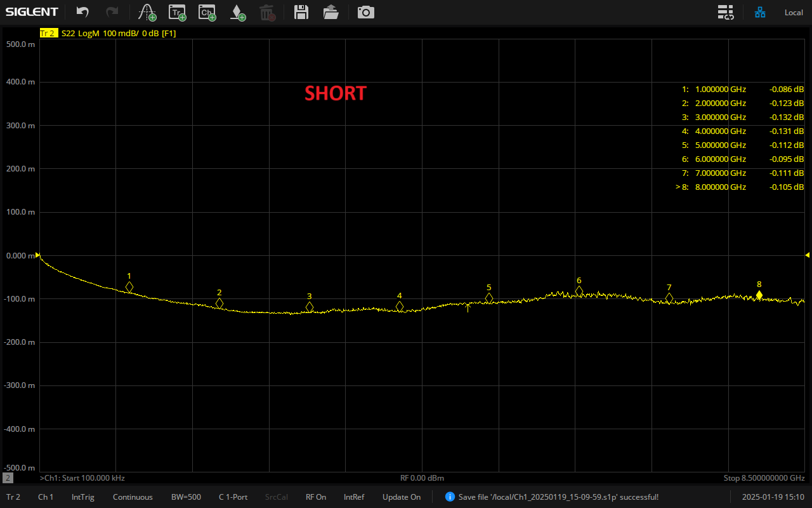Click the Undo arrow icon
The image size is (812, 508).
(82, 12)
